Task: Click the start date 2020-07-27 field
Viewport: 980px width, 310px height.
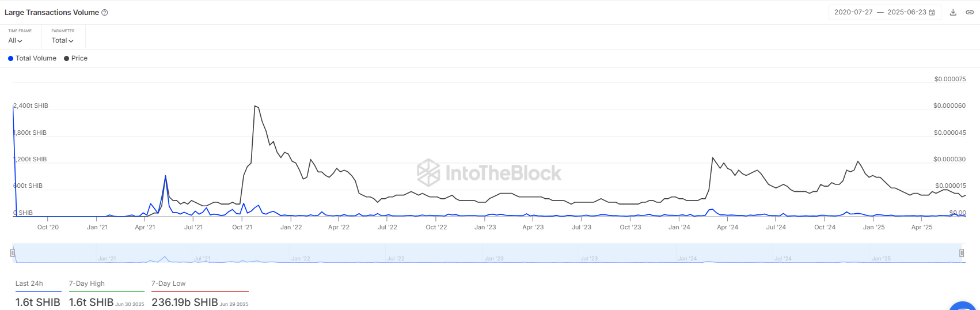Action: (x=853, y=12)
